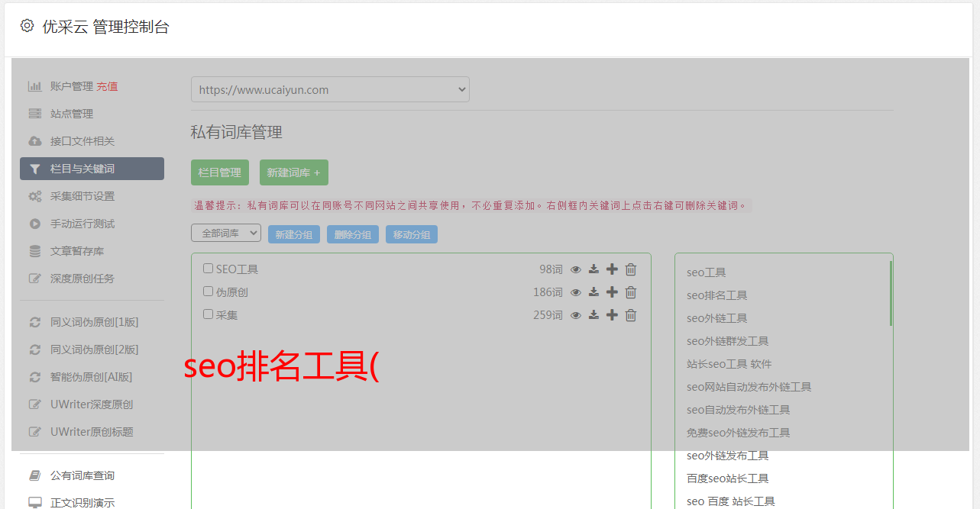View SEO工具 library with eye icon
Viewport: 980px width, 509px height.
(576, 269)
